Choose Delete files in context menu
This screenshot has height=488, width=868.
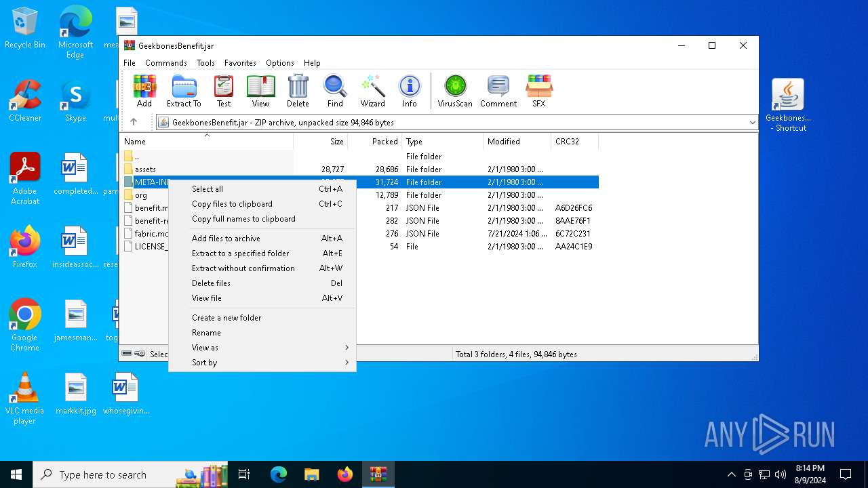click(x=262, y=283)
